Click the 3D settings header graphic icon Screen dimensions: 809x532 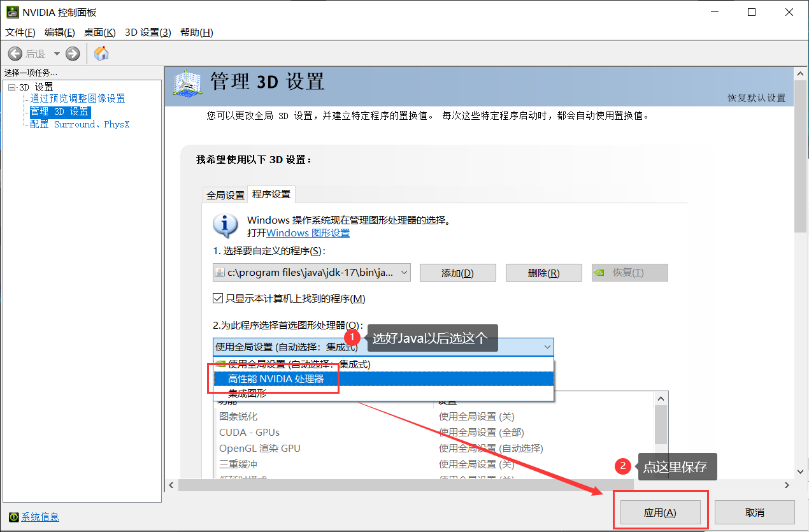pos(188,84)
